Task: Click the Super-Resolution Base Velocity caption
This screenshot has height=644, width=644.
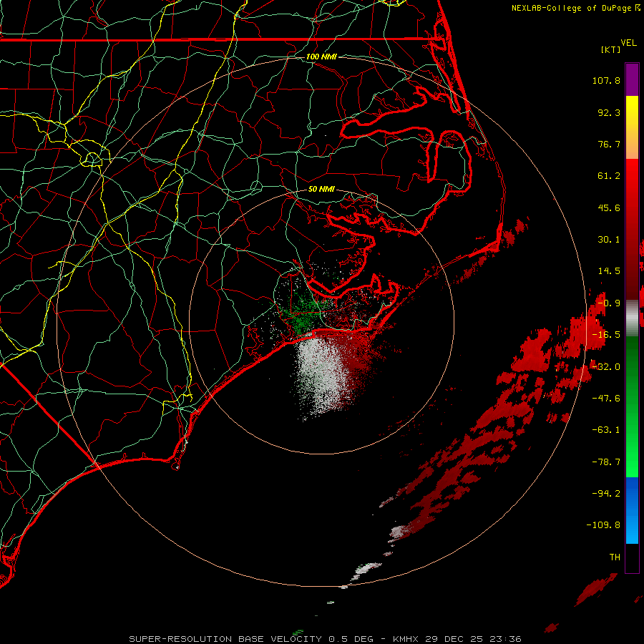Action: tap(325, 639)
